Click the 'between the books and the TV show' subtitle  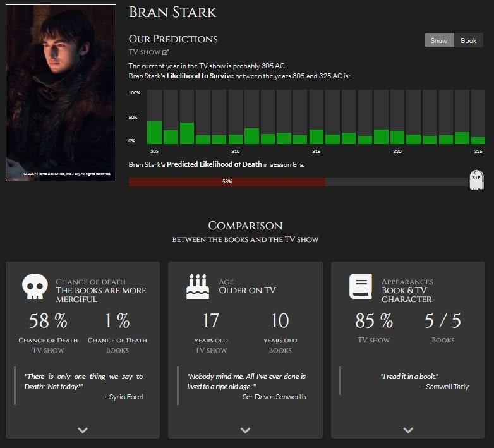245,239
